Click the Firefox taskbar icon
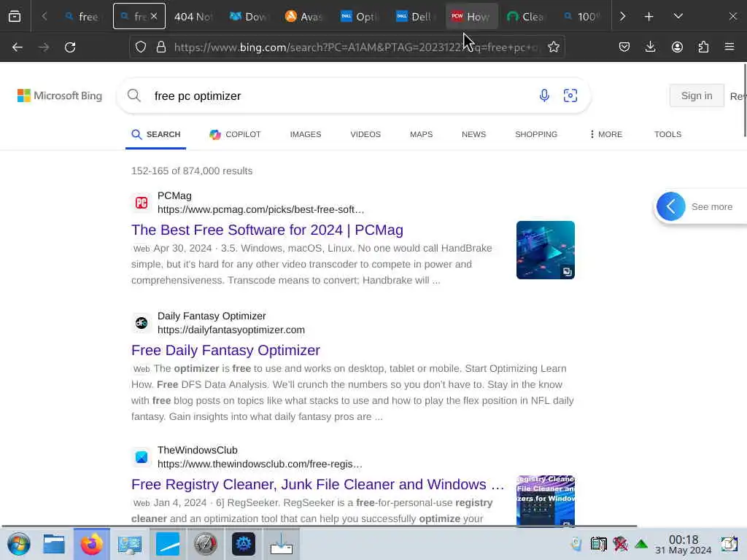747x560 pixels. pos(91,544)
